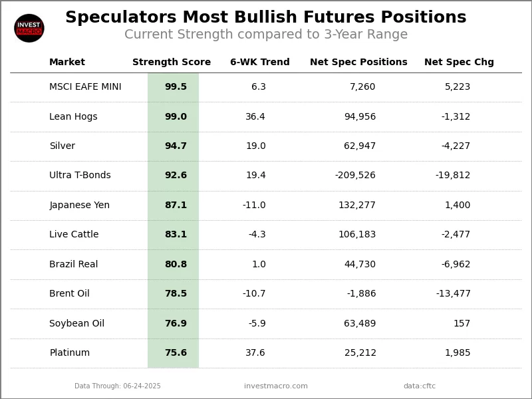Click the Platinum market name
This screenshot has width=532, height=399.
tap(69, 353)
